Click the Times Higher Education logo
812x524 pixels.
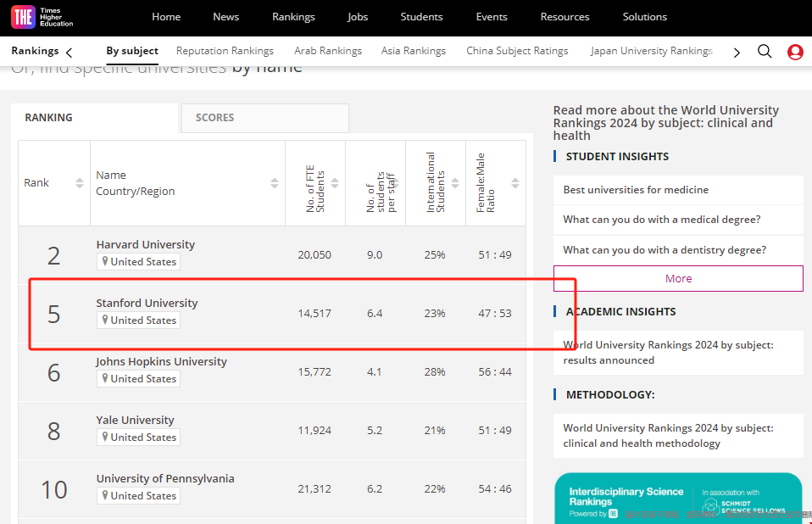tap(42, 17)
